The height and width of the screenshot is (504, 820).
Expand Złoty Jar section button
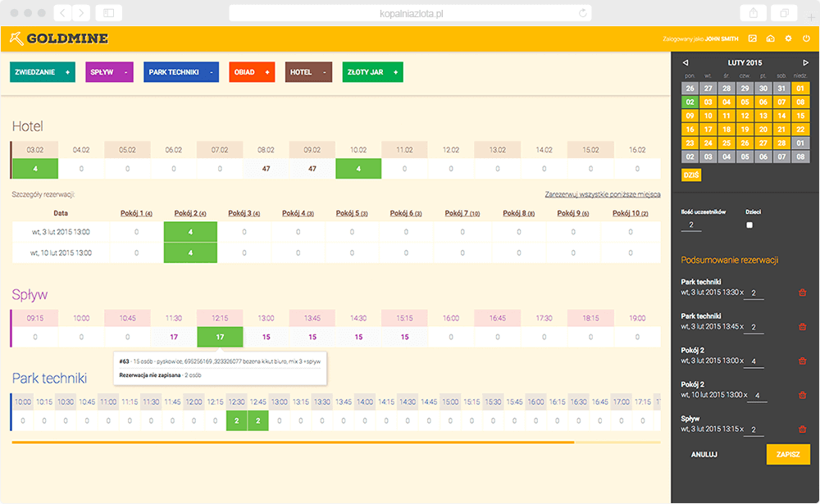click(x=373, y=72)
